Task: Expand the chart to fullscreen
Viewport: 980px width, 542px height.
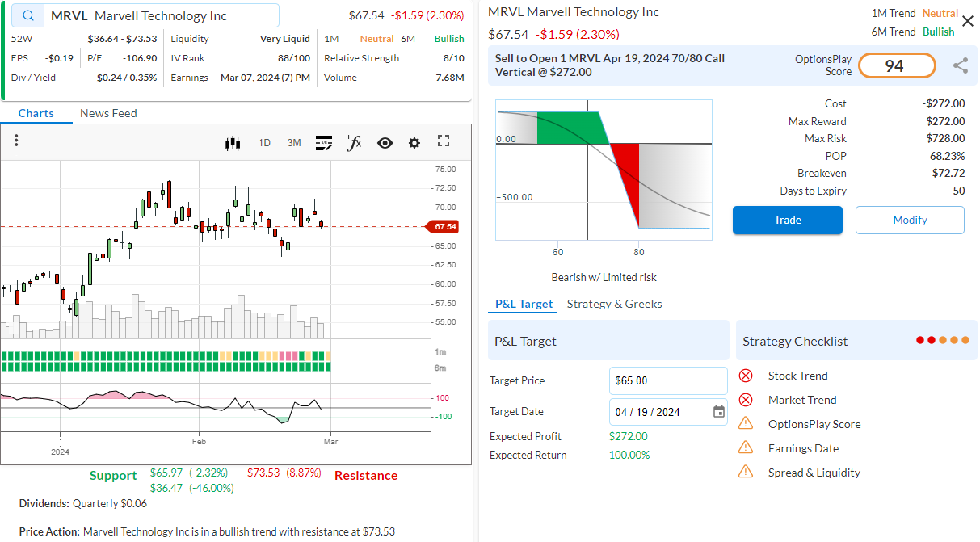Action: [x=444, y=141]
